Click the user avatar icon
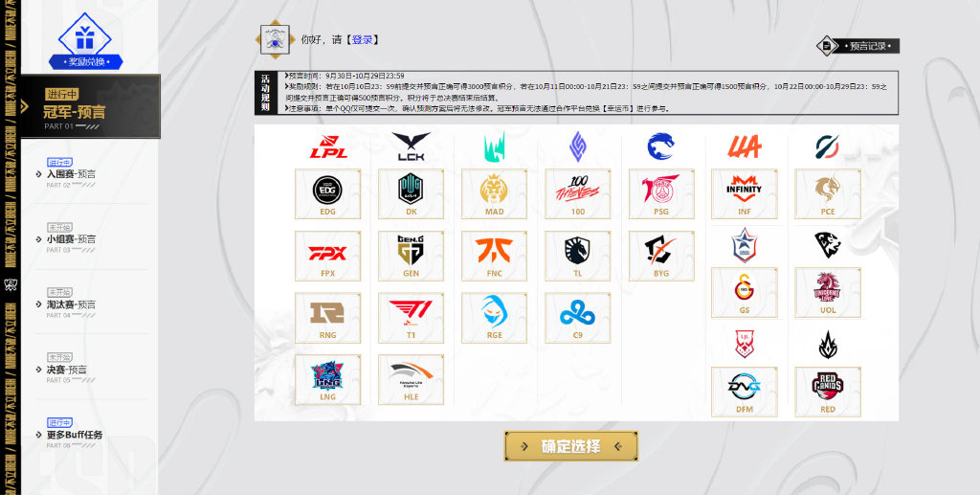 [274, 39]
